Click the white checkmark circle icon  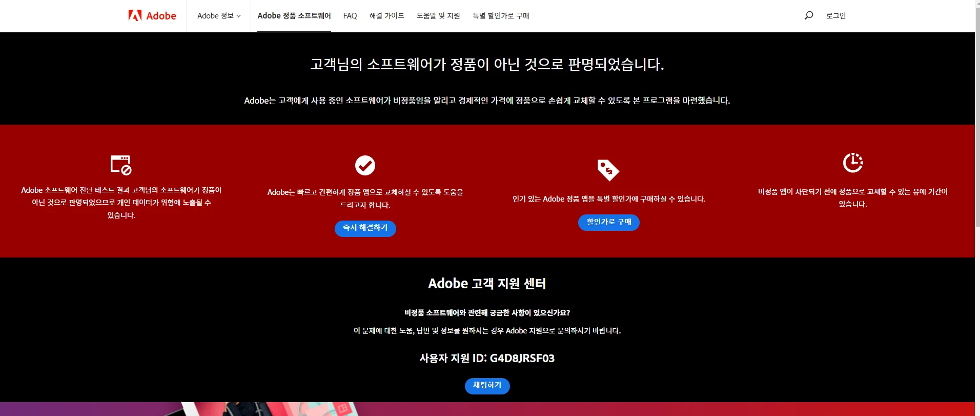click(x=365, y=165)
